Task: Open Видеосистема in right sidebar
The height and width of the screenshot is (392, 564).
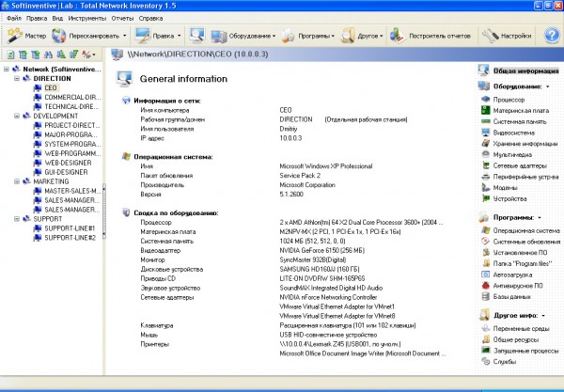Action: point(515,133)
